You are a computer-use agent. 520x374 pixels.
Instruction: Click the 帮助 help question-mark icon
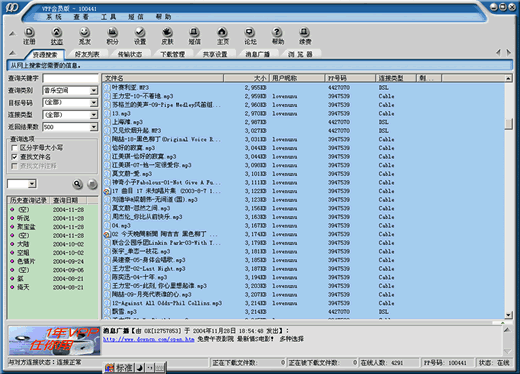coord(277,36)
